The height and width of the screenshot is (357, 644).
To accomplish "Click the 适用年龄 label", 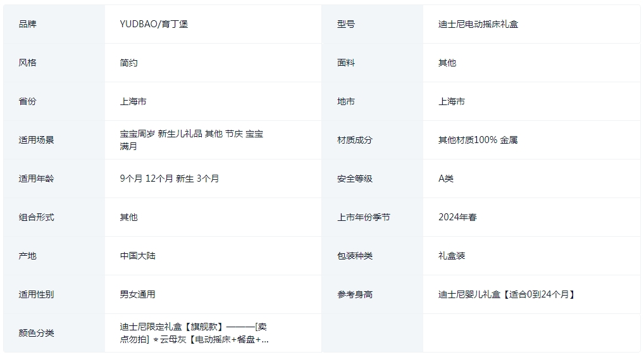I will coord(36,178).
